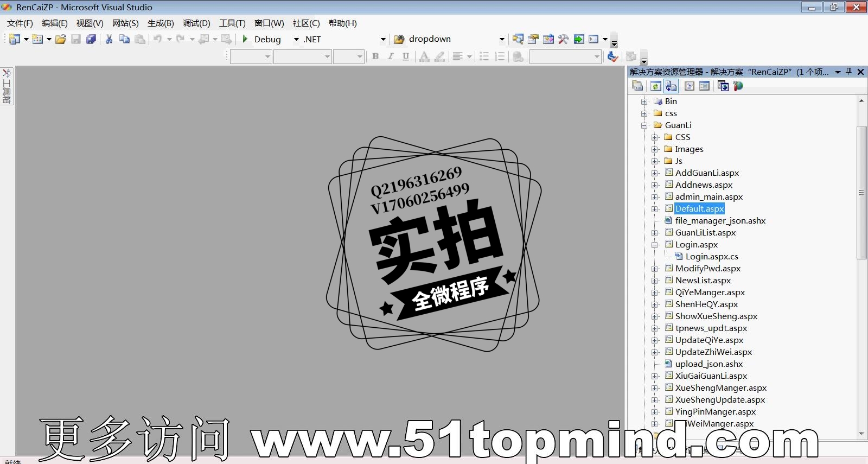Toggle numbered list formatting button
Image resolution: width=868 pixels, height=464 pixels.
click(x=500, y=56)
